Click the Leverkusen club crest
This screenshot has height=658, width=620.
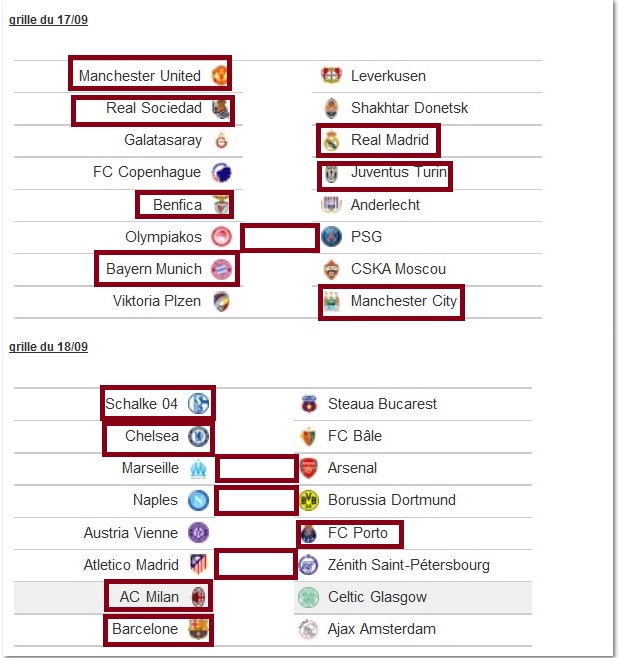(x=331, y=76)
